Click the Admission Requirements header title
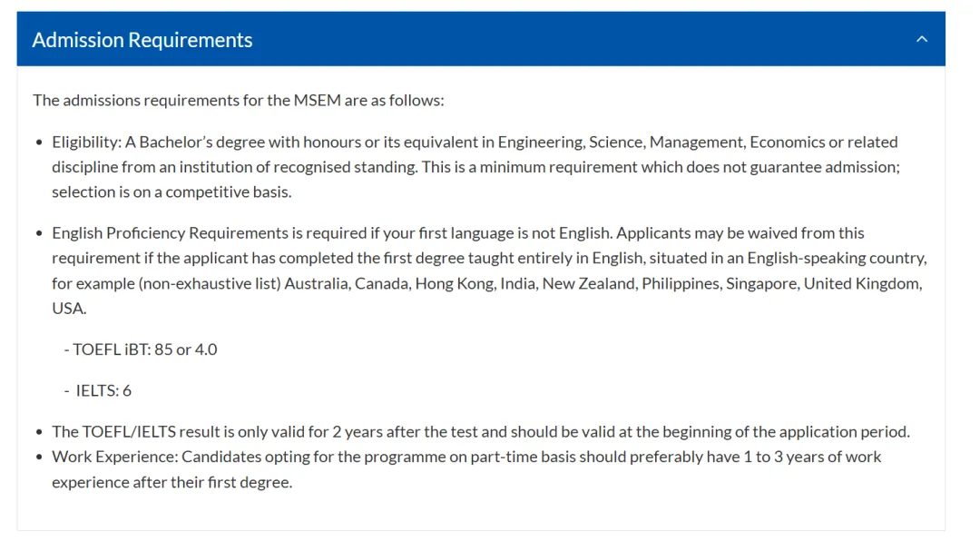Screen dimensions: 980x541 point(142,40)
